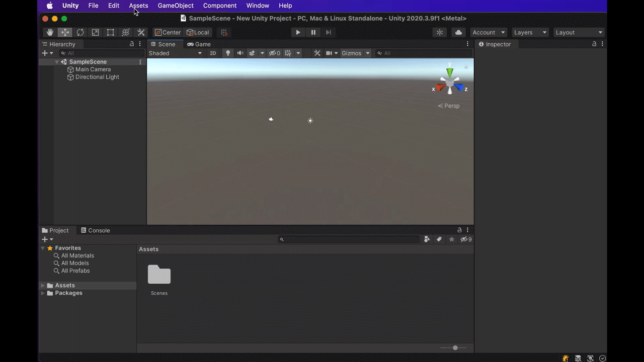The image size is (644, 362).
Task: Open the Inspector panel three-dot menu
Action: [x=602, y=44]
